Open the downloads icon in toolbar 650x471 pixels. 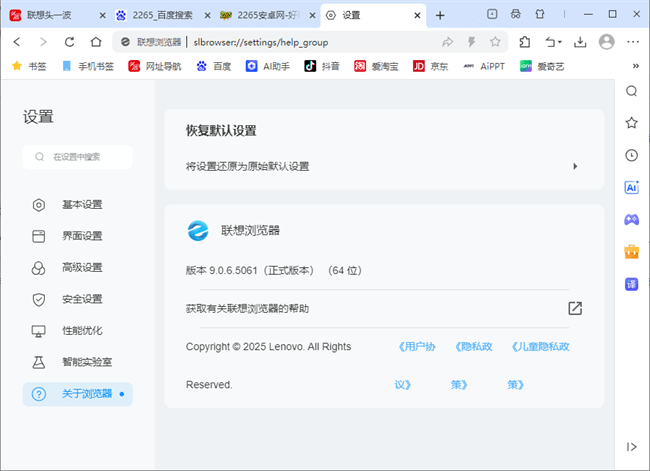[x=581, y=42]
